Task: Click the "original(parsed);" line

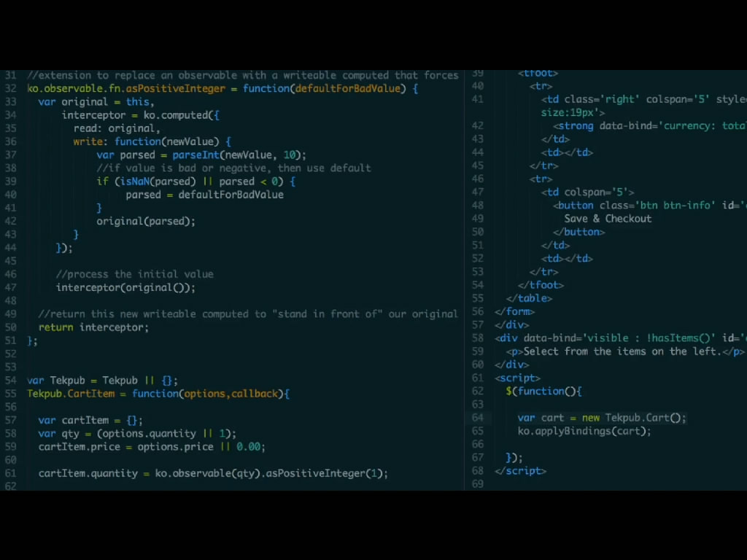Action: tap(146, 222)
